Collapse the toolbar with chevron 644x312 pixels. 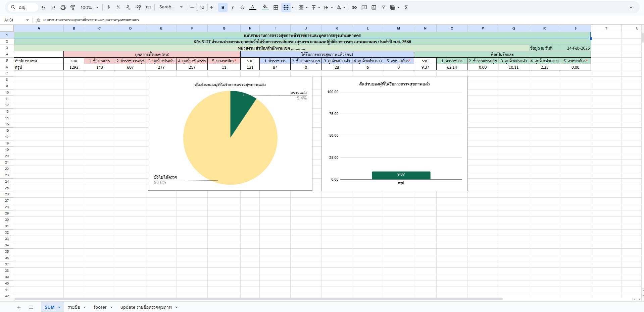click(631, 7)
